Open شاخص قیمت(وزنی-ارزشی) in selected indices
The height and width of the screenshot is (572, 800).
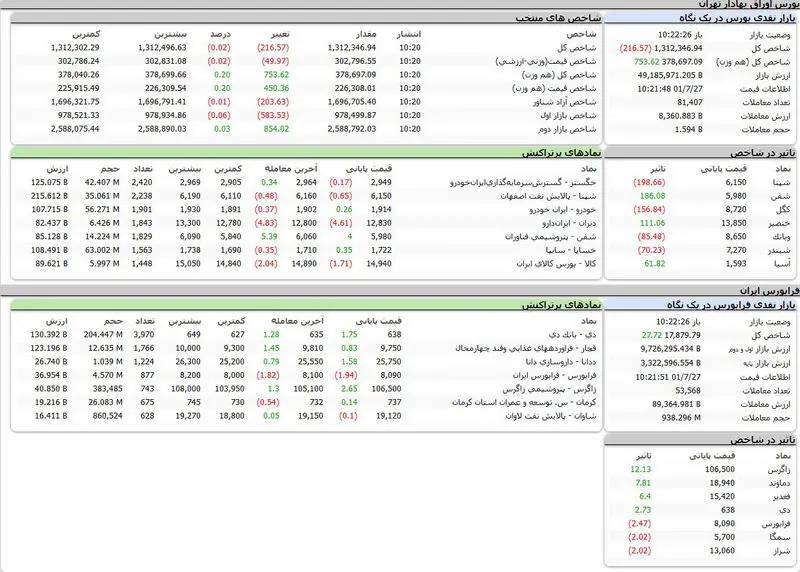pos(546,61)
